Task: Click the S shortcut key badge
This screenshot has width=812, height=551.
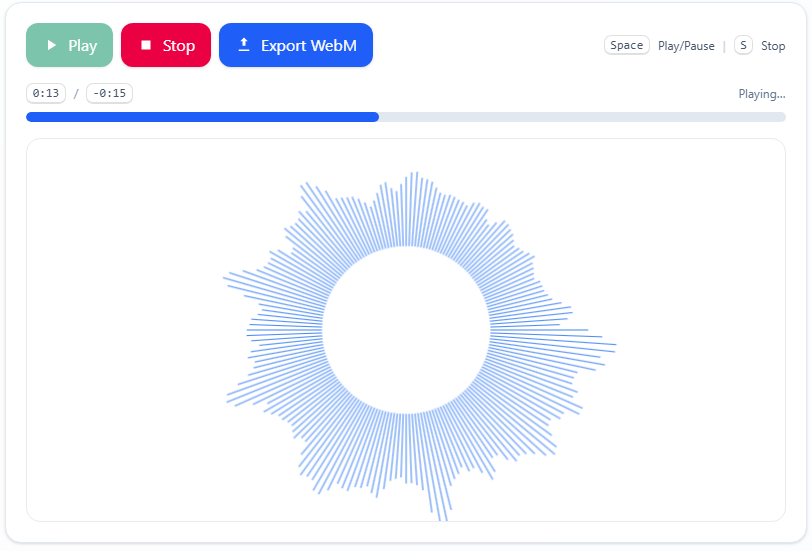Action: coord(743,45)
